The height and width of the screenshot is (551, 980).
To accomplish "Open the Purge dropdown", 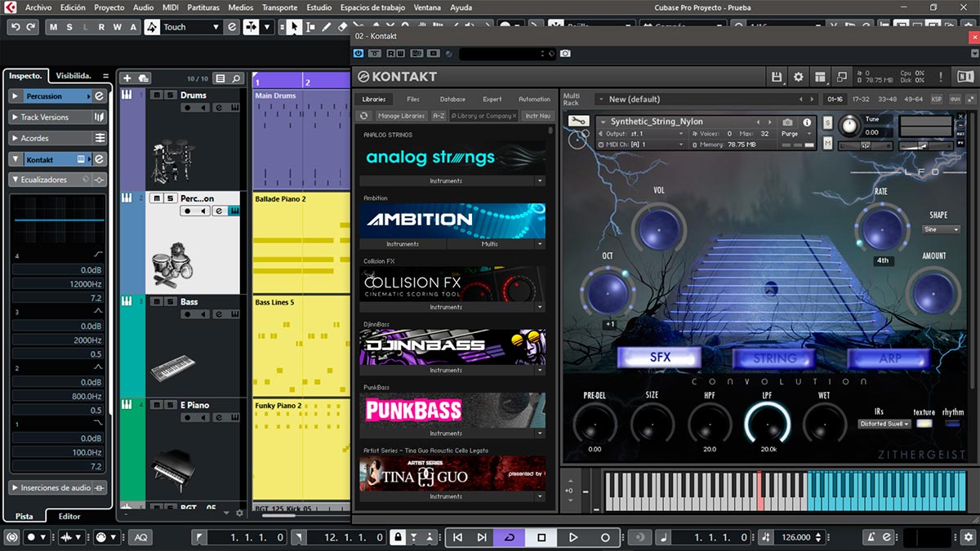I will pyautogui.click(x=795, y=134).
